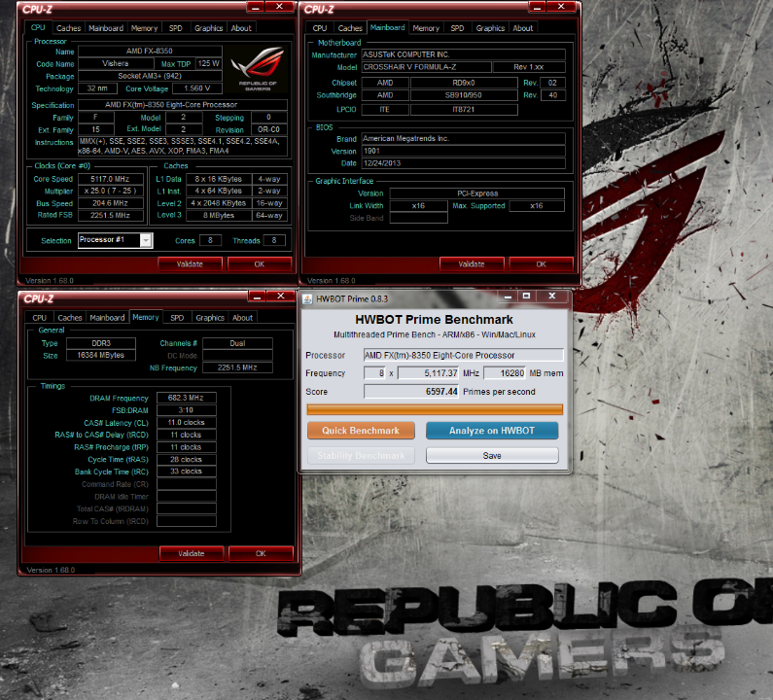Open Caches tab in CPU-Z CPU window
Screen dimensions: 773x700
tap(68, 28)
